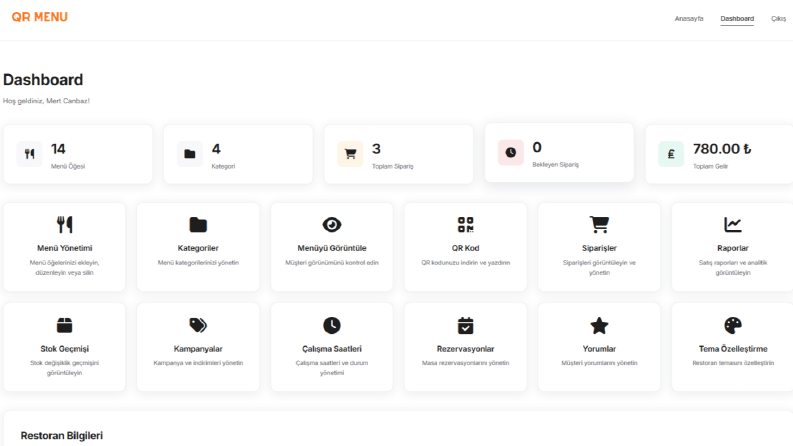Open the Dashboard navigation link
This screenshot has width=793, height=446.
(737, 19)
